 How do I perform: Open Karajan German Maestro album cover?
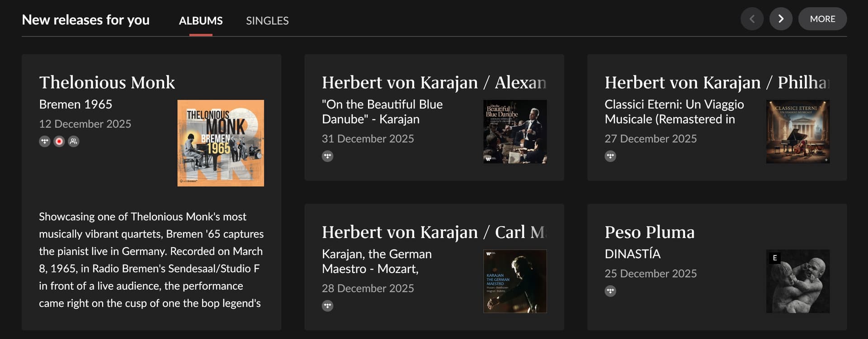pos(515,281)
